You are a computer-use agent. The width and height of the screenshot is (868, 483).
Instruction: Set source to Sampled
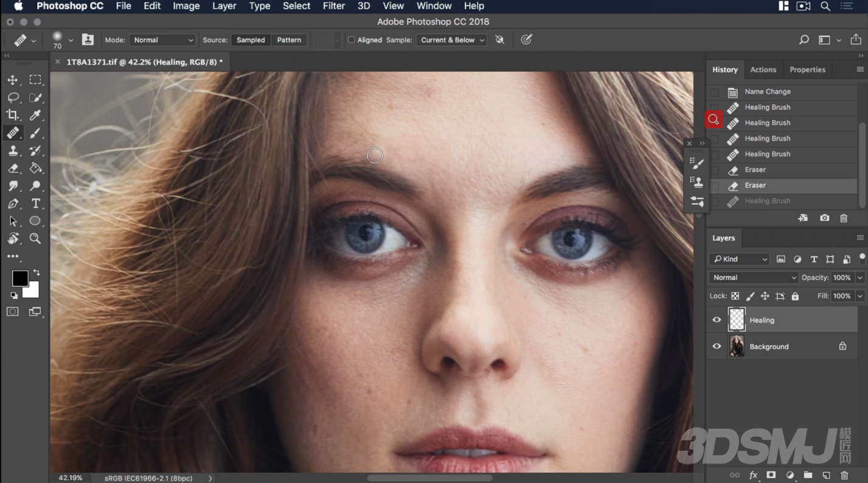coord(251,40)
